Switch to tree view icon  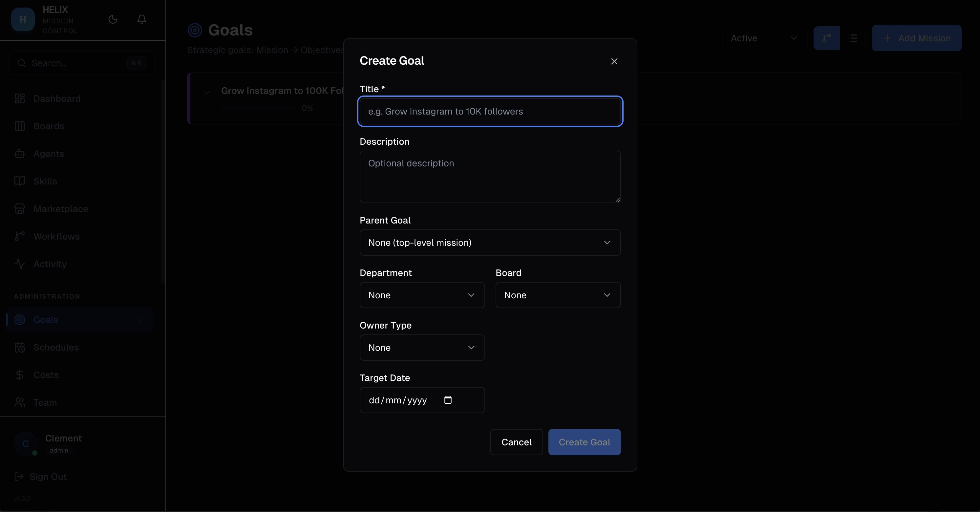(x=826, y=38)
